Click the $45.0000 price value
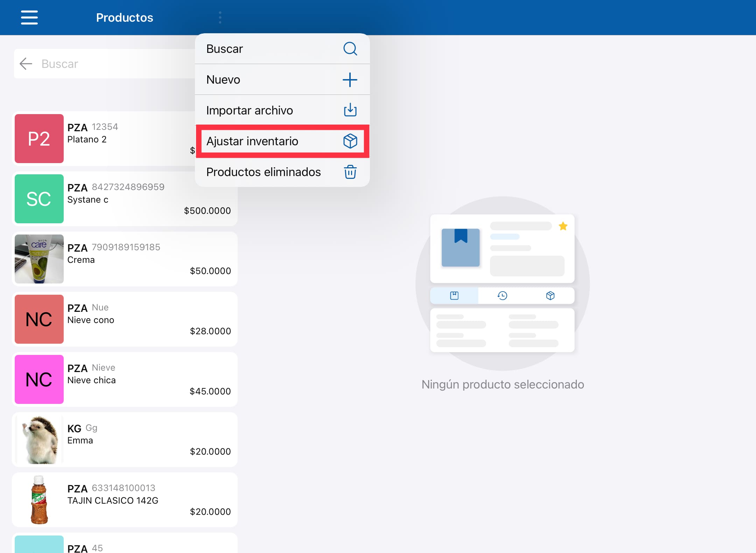Viewport: 756px width, 553px height. pos(210,391)
